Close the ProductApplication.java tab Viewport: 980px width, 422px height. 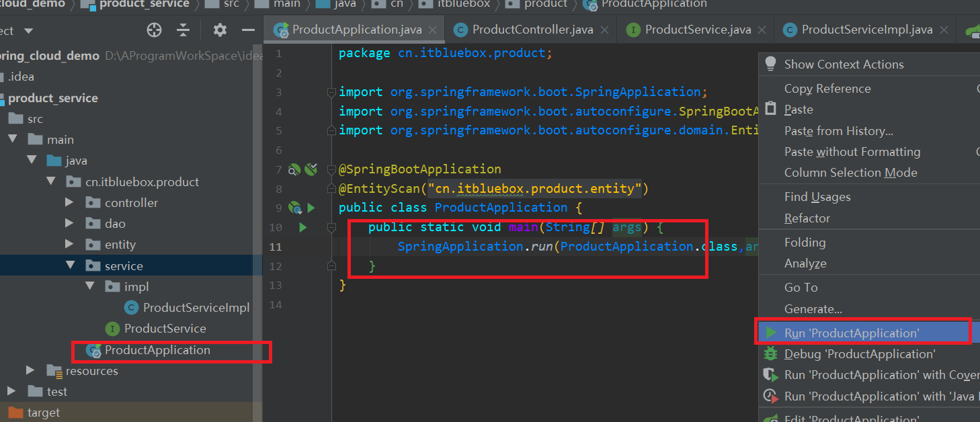(x=433, y=30)
